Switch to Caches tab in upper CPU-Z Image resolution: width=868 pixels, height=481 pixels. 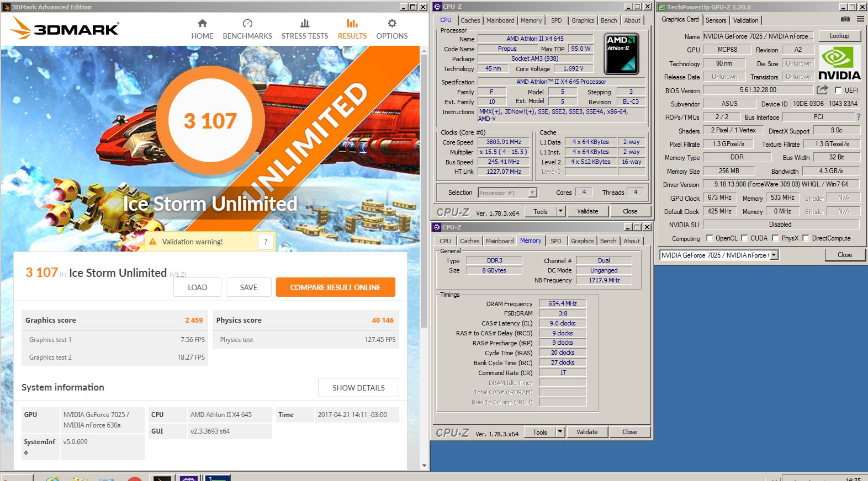coord(470,20)
